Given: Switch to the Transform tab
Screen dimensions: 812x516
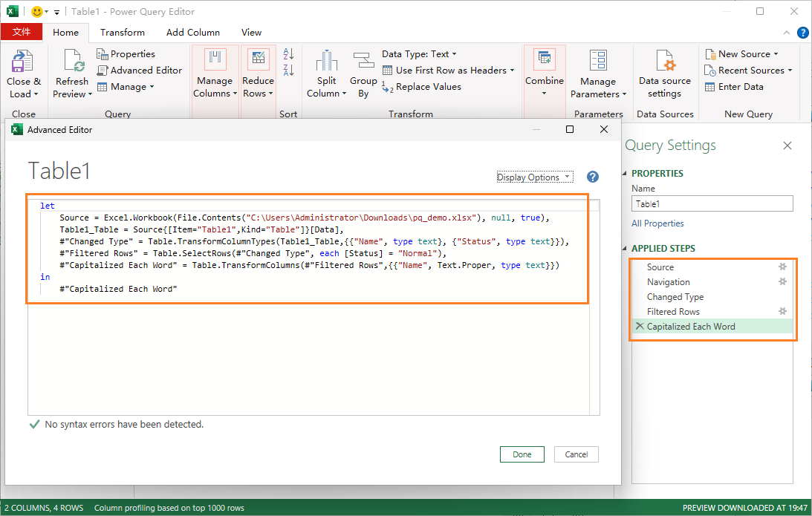Looking at the screenshot, I should point(122,32).
